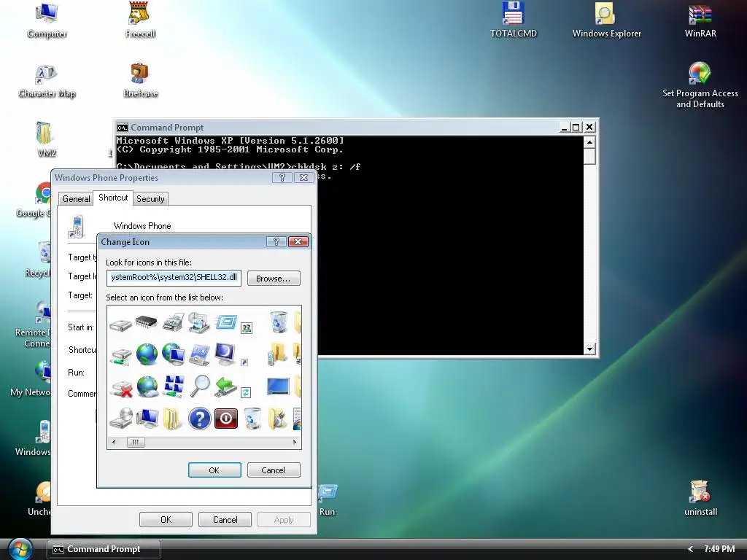The image size is (747, 560).
Task: Expand the hidden system tray icons arrow
Action: coord(690,549)
